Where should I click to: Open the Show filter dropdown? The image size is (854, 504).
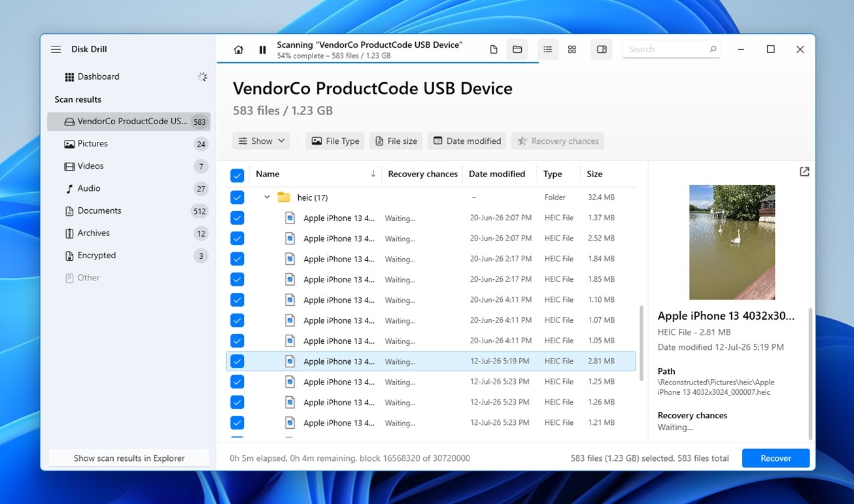point(261,141)
